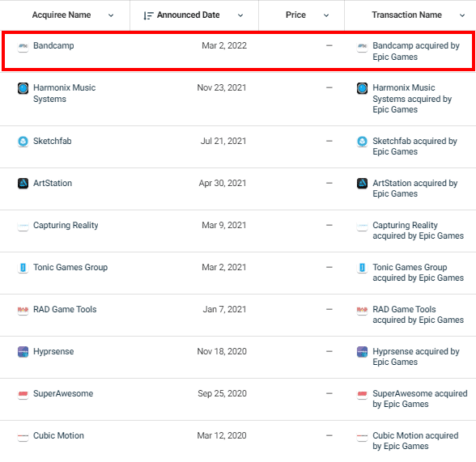Open the Tonic Games Group acquiree link

pos(70,267)
